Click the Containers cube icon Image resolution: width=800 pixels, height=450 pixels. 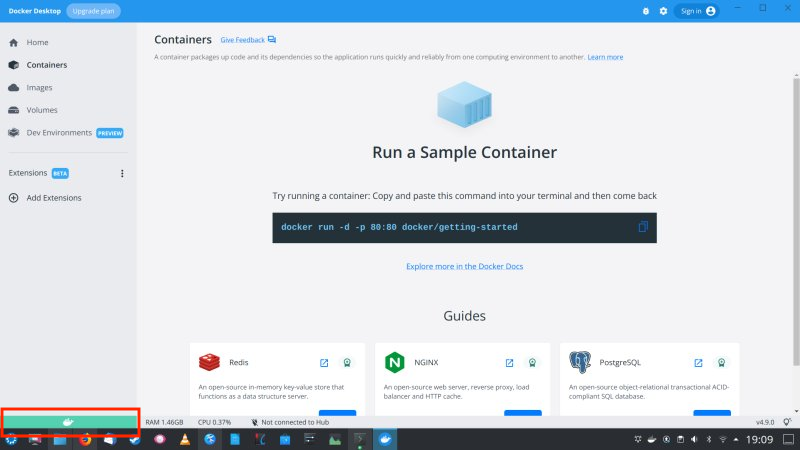click(14, 65)
